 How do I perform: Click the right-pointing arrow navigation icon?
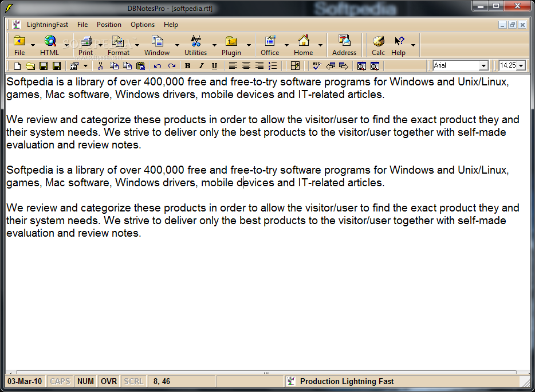coord(344,66)
